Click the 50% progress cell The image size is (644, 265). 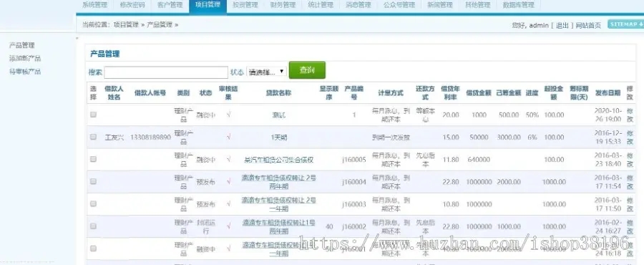[x=532, y=115]
